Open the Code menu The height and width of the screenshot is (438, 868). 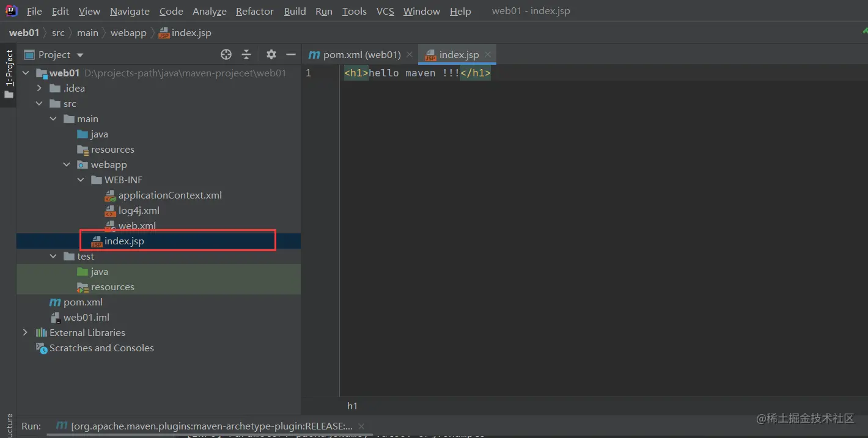[x=171, y=11]
